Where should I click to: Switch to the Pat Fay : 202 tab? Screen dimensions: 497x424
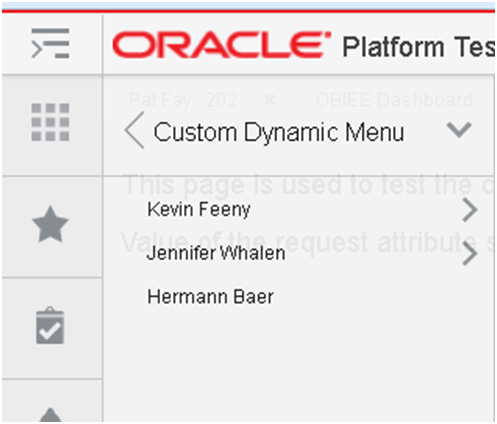(183, 100)
